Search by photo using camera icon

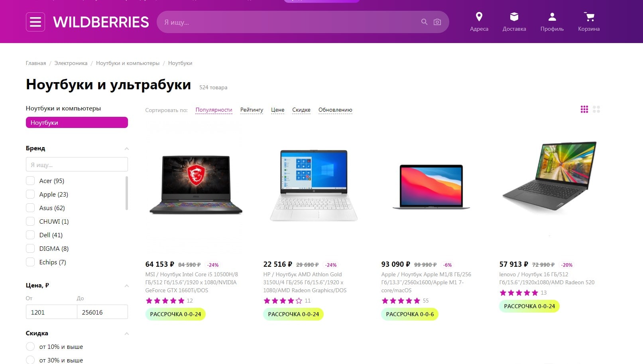click(437, 22)
